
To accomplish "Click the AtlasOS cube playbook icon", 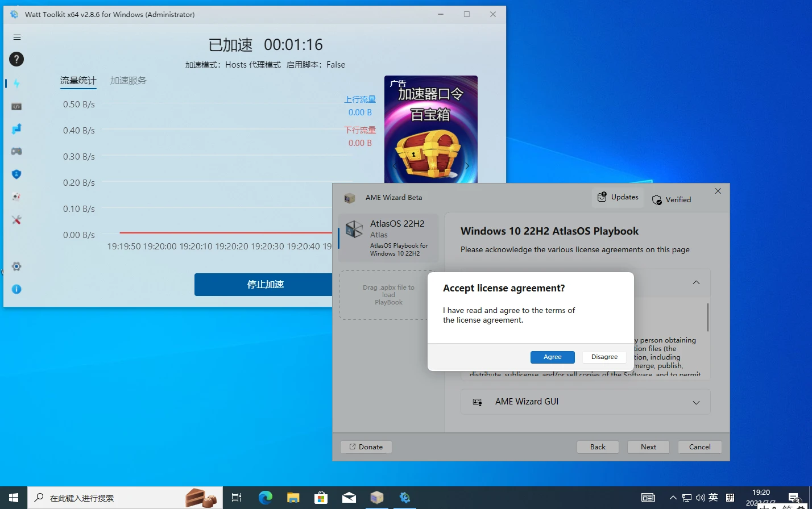I will (x=354, y=229).
